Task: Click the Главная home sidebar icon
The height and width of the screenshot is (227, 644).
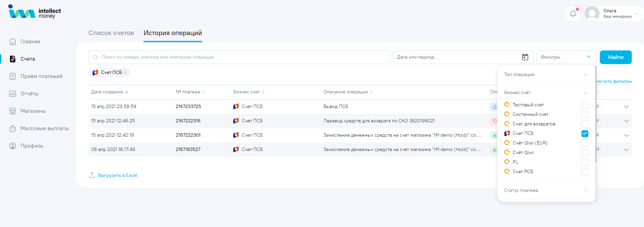Action: click(x=13, y=42)
